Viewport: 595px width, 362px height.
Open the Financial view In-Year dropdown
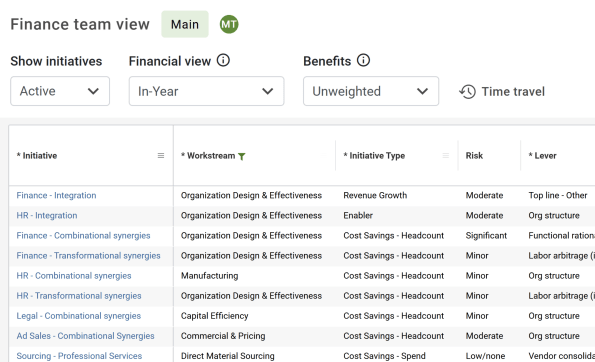click(206, 91)
